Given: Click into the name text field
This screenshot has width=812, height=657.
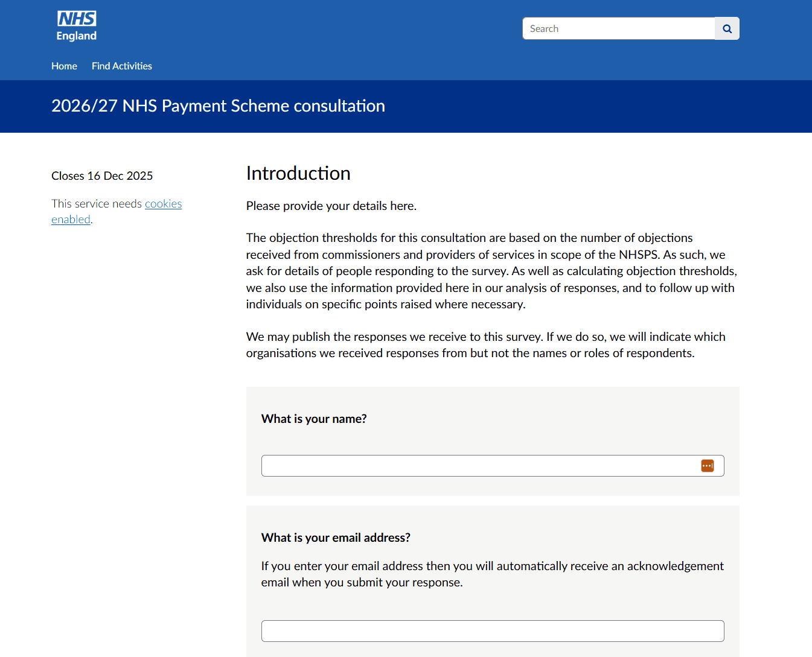Looking at the screenshot, I should pyautogui.click(x=477, y=466).
